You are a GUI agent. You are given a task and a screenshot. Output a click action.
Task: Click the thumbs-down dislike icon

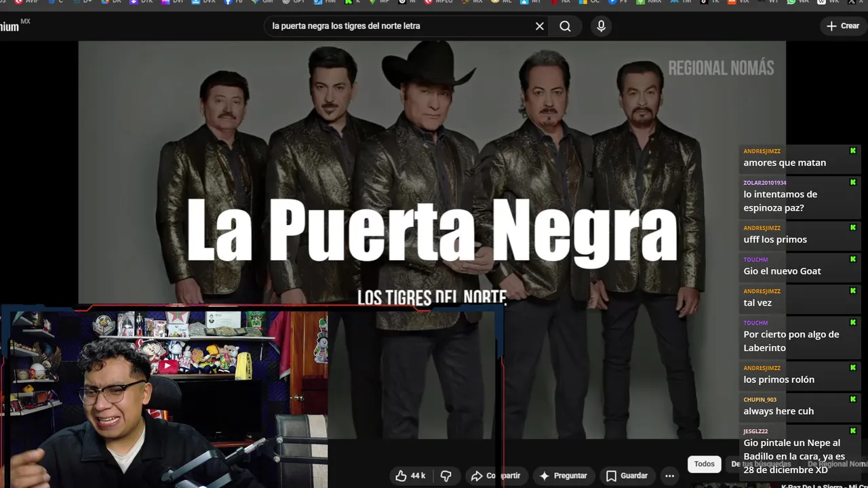(446, 476)
